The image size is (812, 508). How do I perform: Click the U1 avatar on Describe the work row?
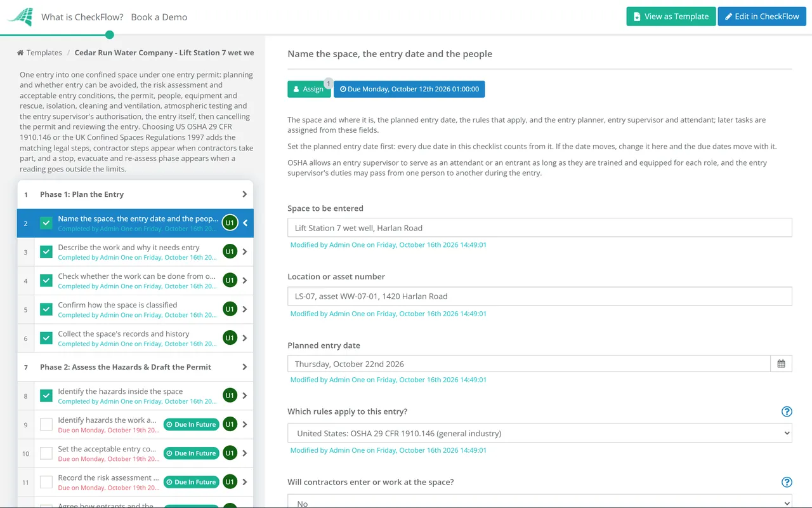(230, 252)
